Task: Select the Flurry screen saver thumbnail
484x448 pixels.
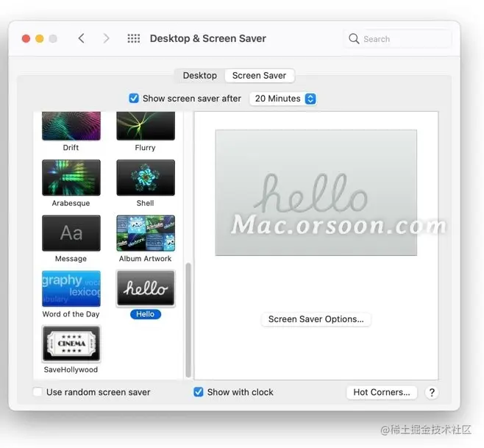Action: (146, 126)
